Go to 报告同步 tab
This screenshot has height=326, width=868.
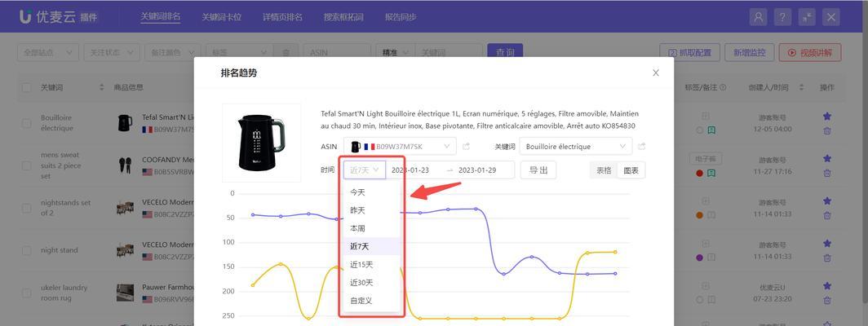click(401, 17)
